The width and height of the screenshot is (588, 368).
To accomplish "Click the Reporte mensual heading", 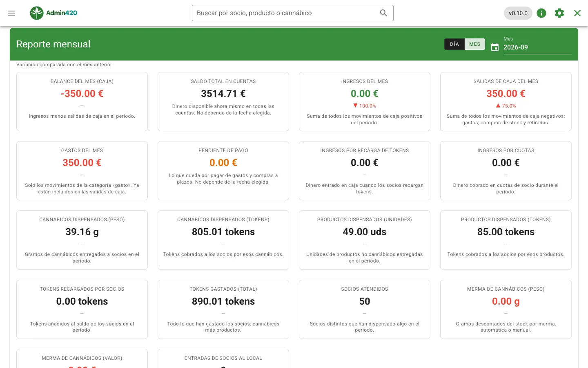I will (x=53, y=44).
